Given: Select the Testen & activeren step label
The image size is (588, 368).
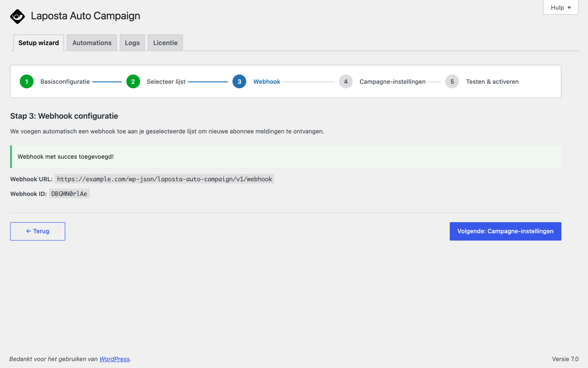Looking at the screenshot, I should coord(492,82).
